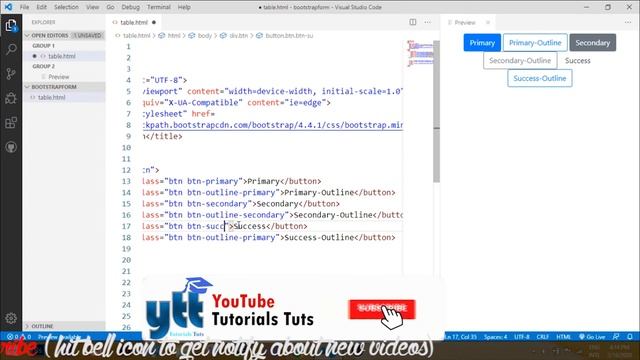Open the Source Control view icon

(x=11, y=74)
